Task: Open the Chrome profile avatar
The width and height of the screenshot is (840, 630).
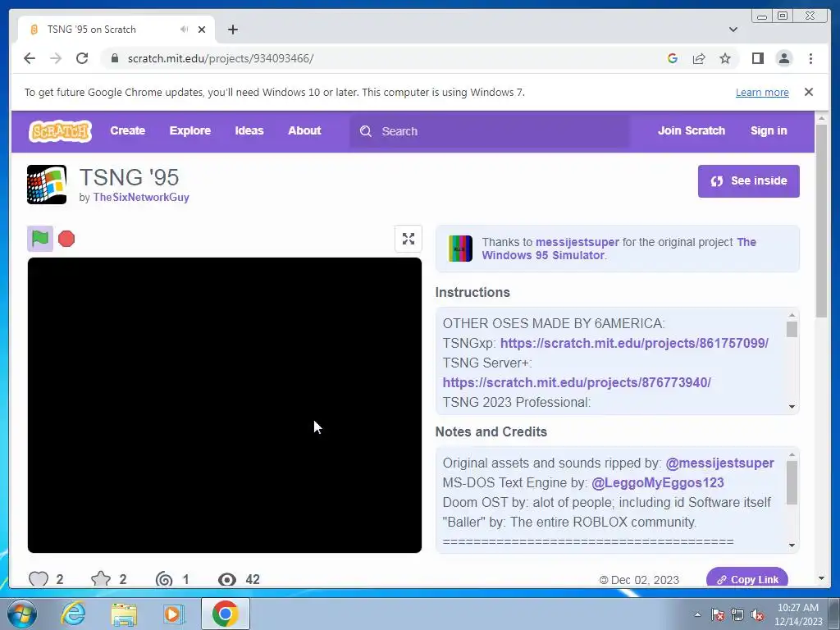Action: [783, 58]
